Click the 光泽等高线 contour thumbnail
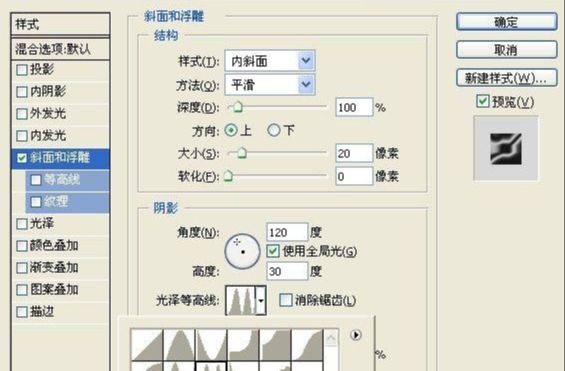The image size is (565, 371). [x=240, y=300]
